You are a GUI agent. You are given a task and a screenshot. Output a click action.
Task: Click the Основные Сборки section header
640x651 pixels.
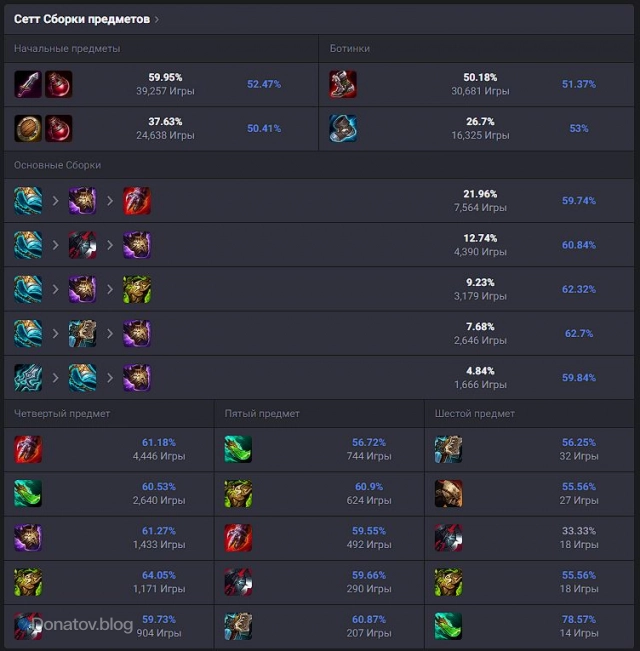tap(57, 165)
